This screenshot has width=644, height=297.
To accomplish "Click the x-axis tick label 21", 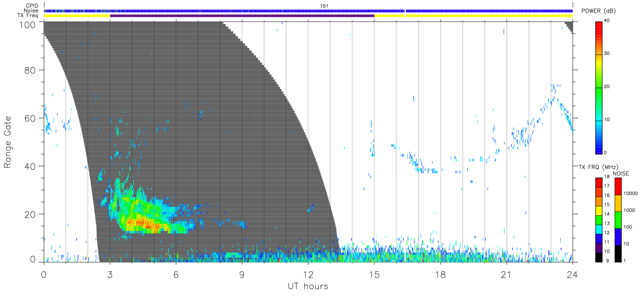I will pos(506,274).
